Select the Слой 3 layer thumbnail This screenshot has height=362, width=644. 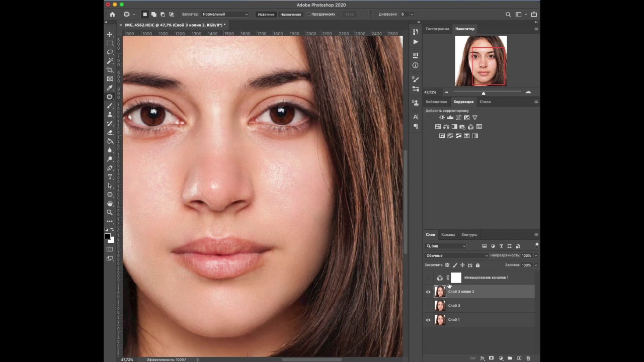440,306
